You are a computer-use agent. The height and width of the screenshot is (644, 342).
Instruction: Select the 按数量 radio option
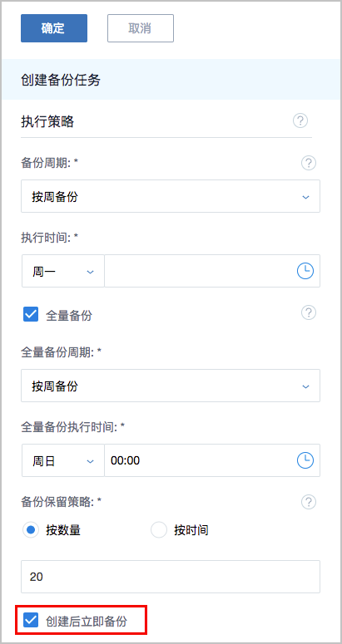coord(31,530)
